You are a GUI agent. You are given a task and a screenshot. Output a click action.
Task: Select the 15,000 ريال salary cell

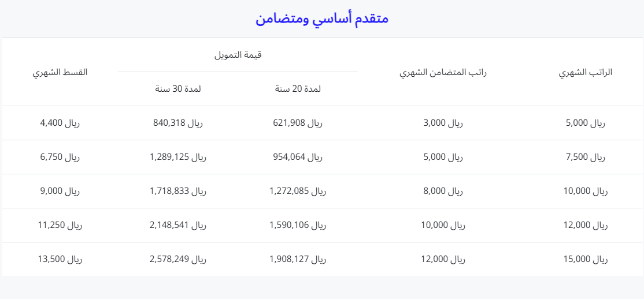pos(586,259)
